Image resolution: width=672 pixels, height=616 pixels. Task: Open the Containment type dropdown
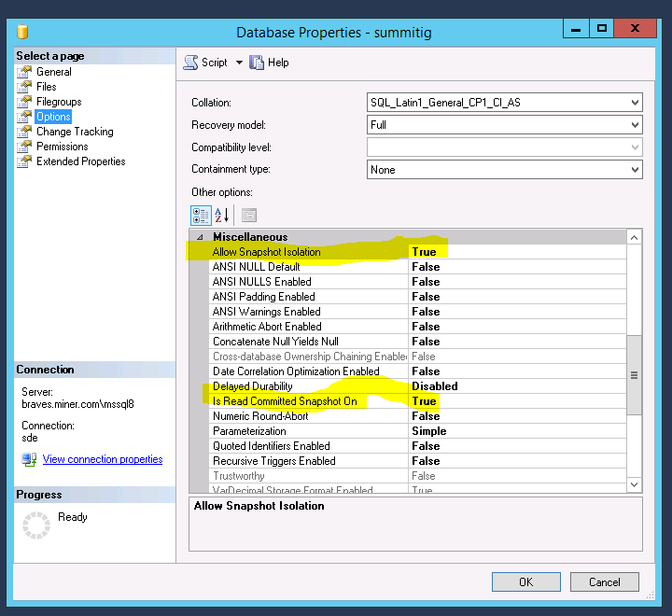click(635, 170)
